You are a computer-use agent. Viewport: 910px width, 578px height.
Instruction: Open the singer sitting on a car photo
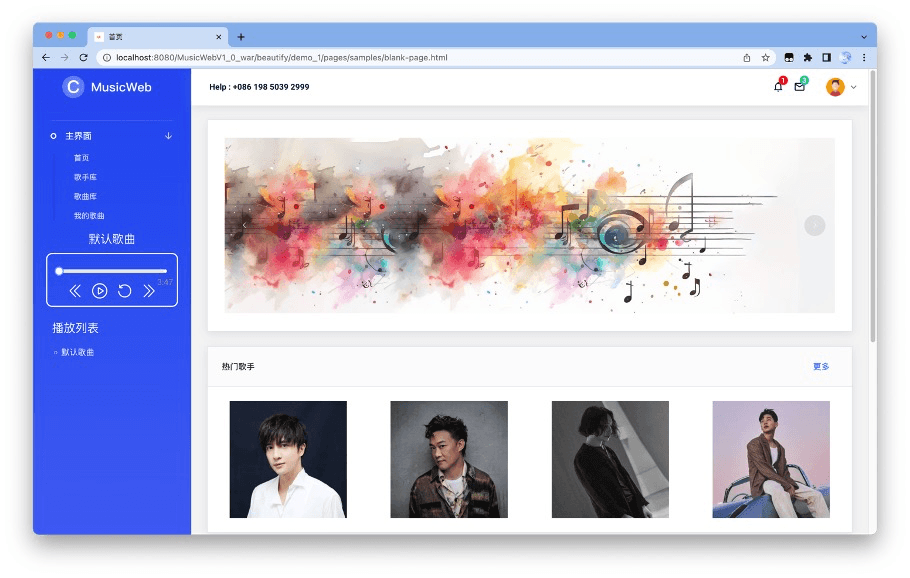click(x=771, y=459)
